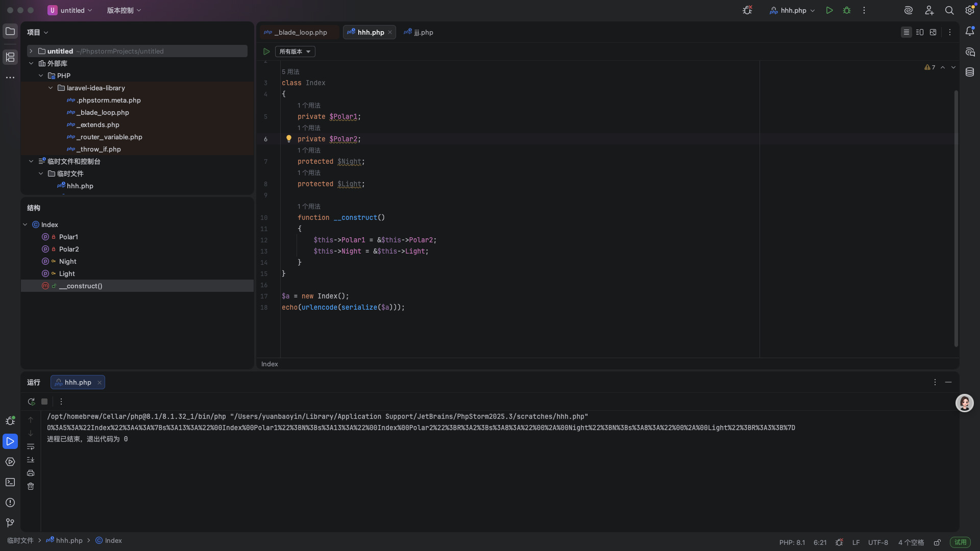Clear all output using the trash icon
Screen dimensions: 980x551
(31, 486)
